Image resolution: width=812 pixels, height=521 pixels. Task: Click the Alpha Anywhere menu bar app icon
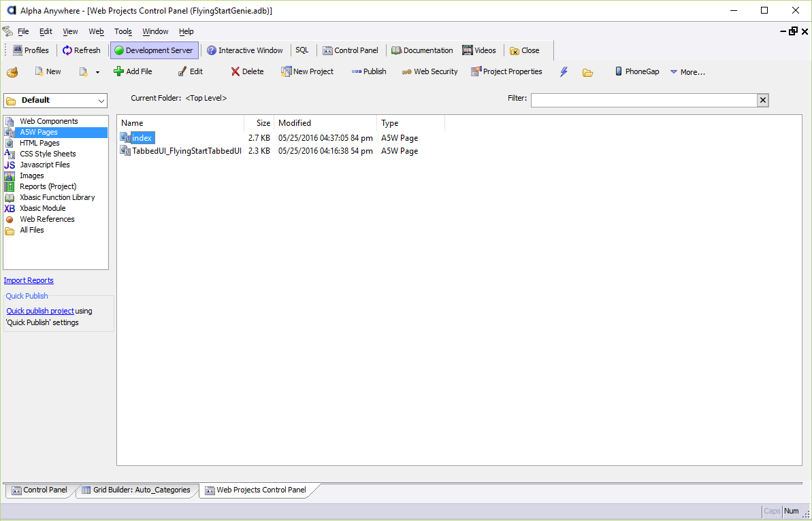pos(7,31)
